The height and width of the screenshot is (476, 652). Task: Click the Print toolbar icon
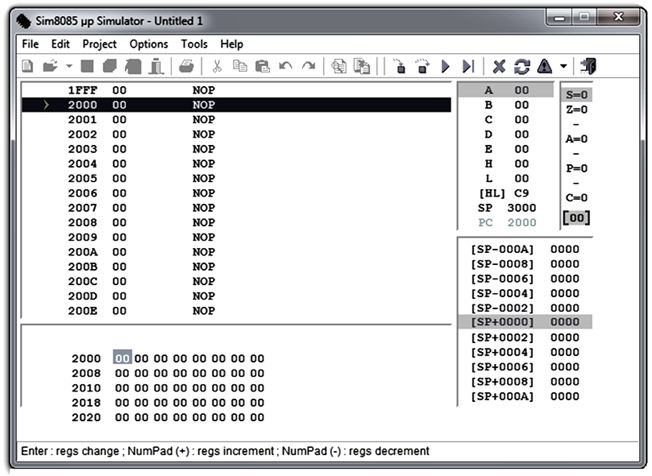tap(186, 66)
